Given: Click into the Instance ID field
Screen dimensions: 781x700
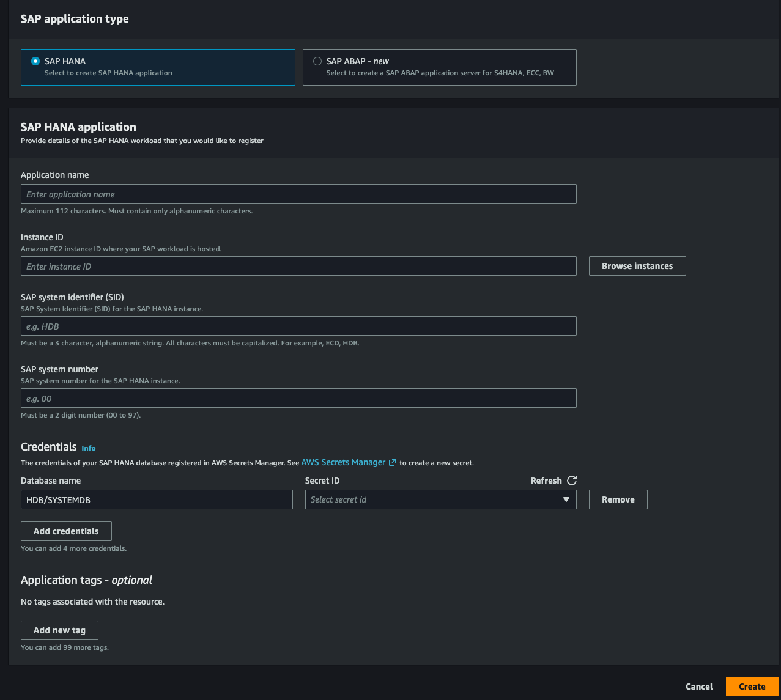Looking at the screenshot, I should tap(298, 267).
